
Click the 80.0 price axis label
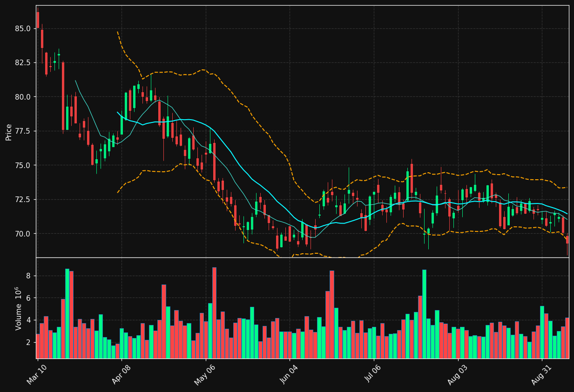(22, 97)
